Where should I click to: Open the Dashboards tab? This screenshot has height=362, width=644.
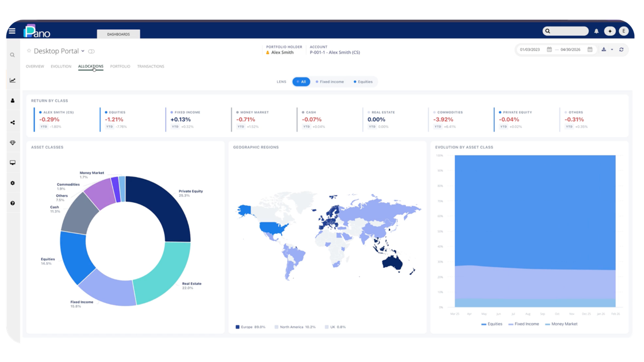[x=118, y=34]
